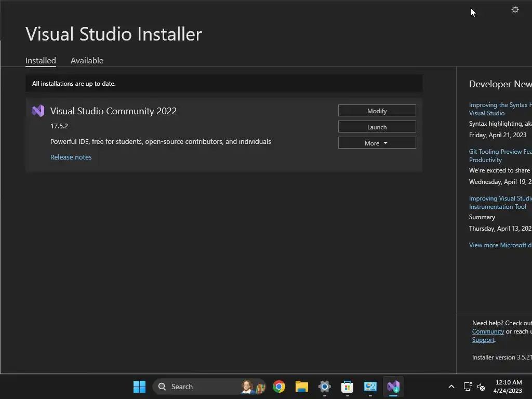Click the monitor app icon in the taskbar
The image size is (532, 399).
point(370,387)
